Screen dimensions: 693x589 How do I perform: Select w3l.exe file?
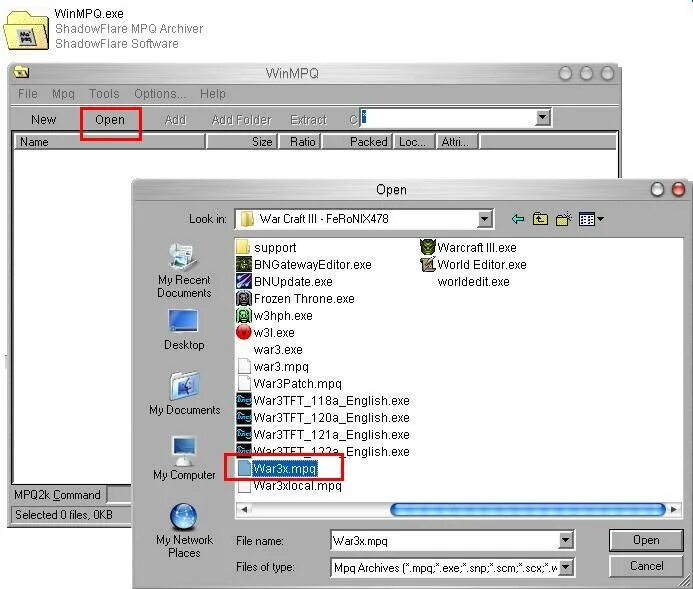tap(266, 332)
